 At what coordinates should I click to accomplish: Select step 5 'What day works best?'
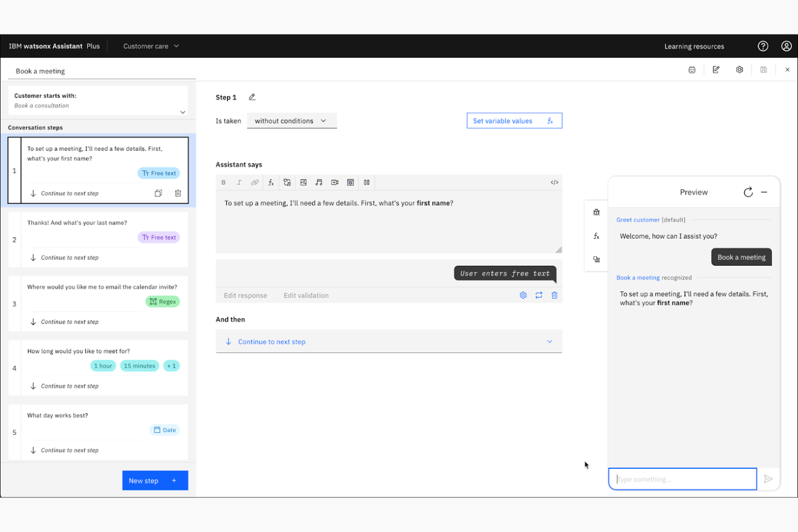[x=98, y=432]
